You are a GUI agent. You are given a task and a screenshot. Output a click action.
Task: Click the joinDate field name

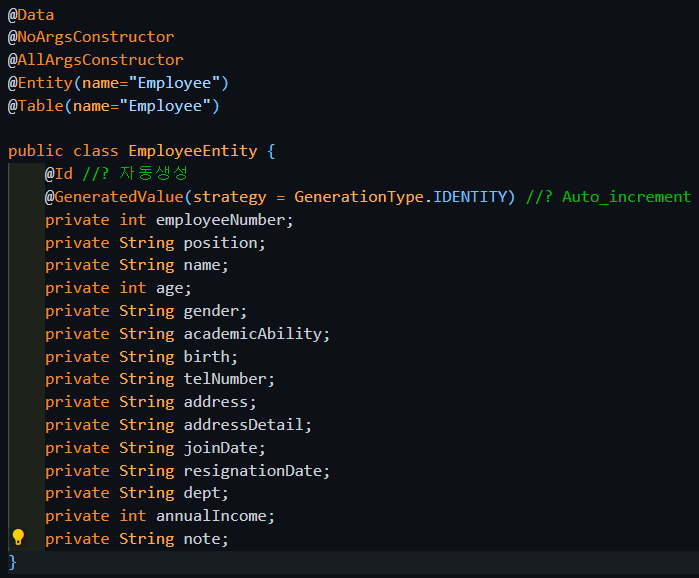pyautogui.click(x=221, y=447)
